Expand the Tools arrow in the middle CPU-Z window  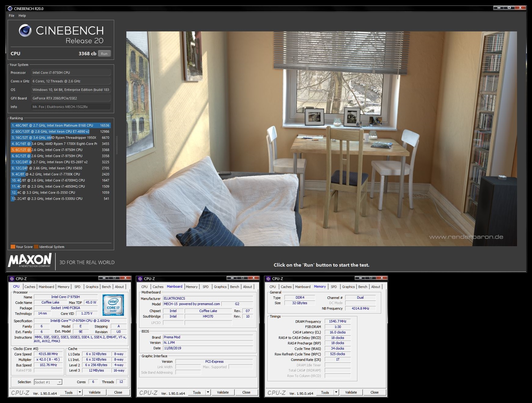[x=208, y=392]
